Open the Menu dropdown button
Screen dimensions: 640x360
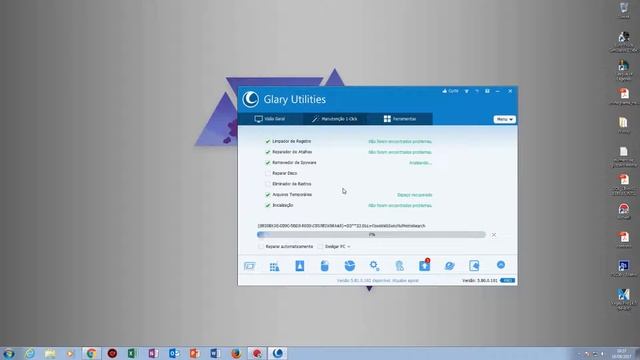(x=504, y=119)
